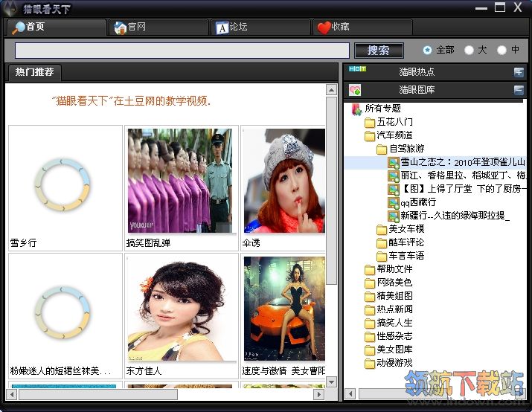Open the 收藏 favorites tab
This screenshot has width=532, height=412.
click(x=362, y=27)
